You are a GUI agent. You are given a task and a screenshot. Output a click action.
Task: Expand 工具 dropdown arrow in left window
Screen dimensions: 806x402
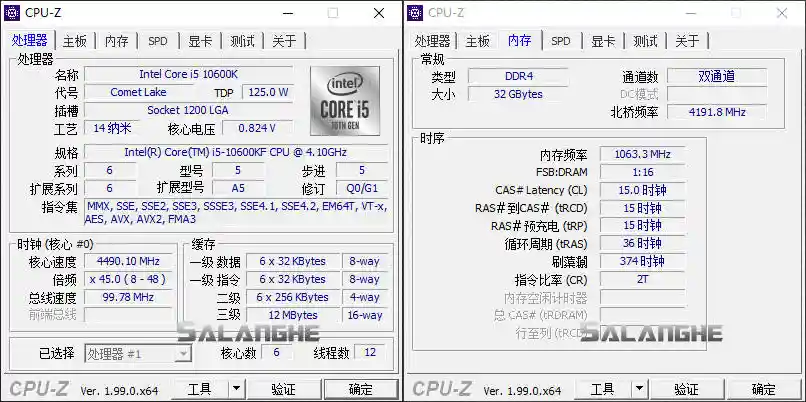(x=236, y=390)
